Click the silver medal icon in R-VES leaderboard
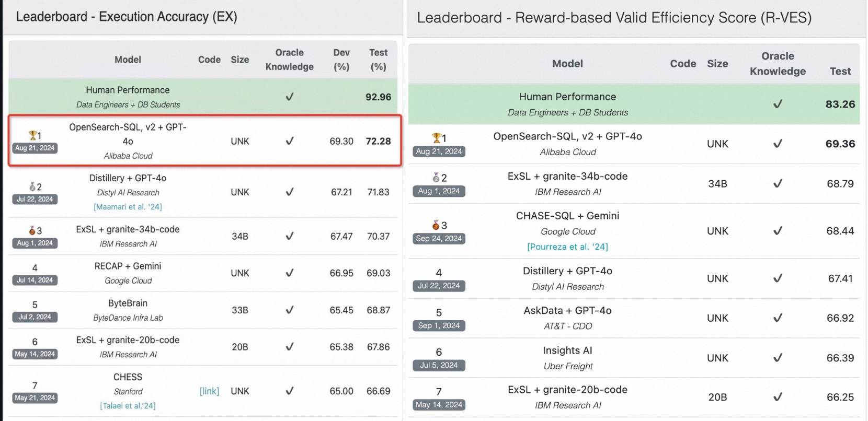Screen dimensions: 868x421 [436, 178]
